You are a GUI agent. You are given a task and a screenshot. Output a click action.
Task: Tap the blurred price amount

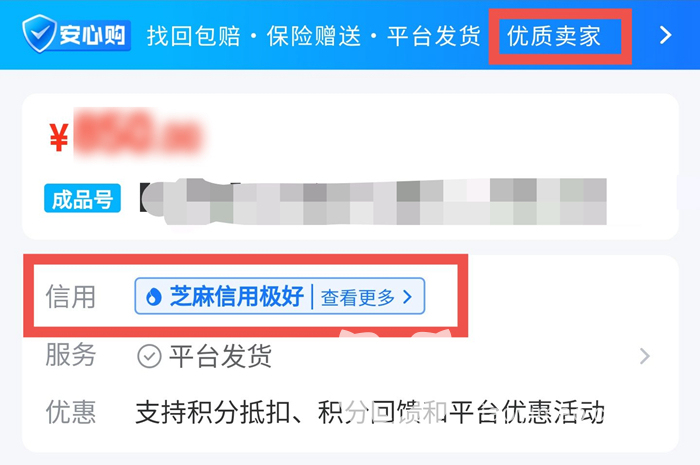(138, 133)
